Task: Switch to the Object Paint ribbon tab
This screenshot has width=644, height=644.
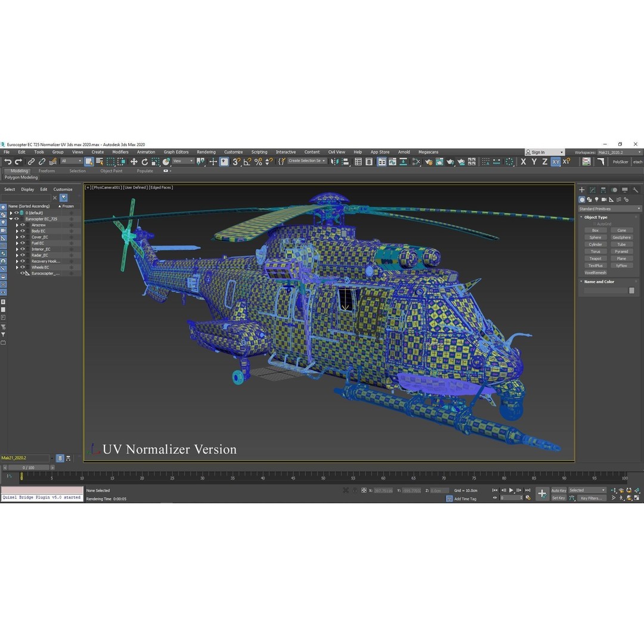Action: point(112,171)
